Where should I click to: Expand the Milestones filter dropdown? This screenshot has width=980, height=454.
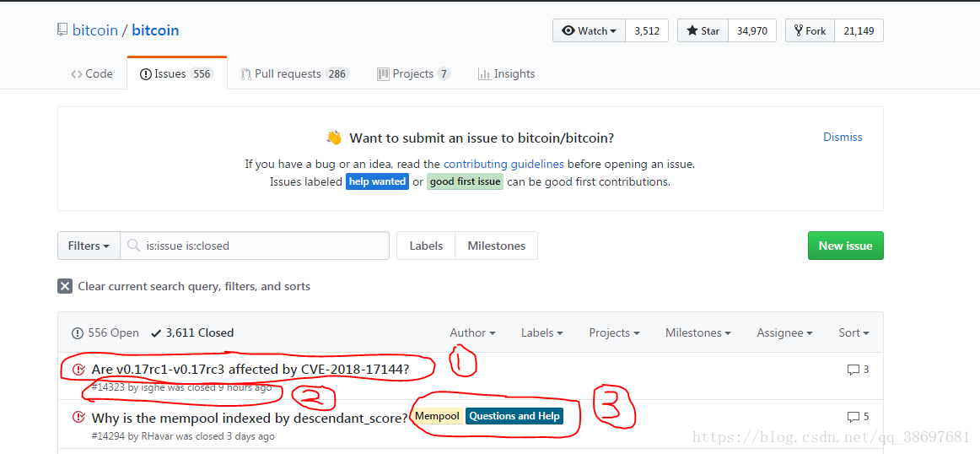click(x=698, y=332)
